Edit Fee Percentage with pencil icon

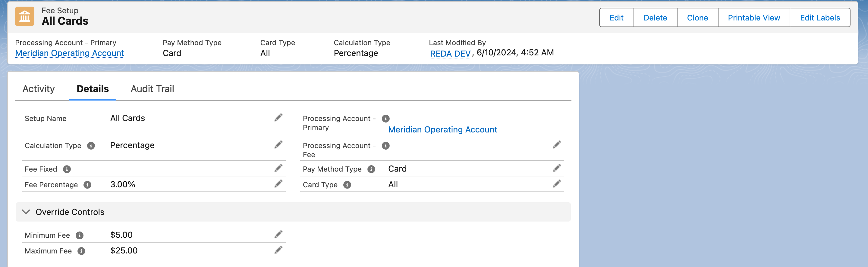click(278, 184)
